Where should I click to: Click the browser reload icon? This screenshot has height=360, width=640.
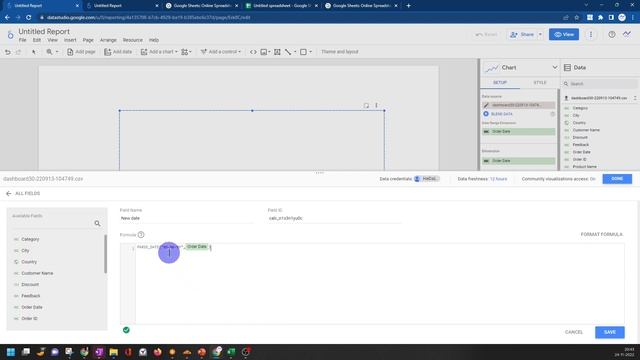point(29,18)
